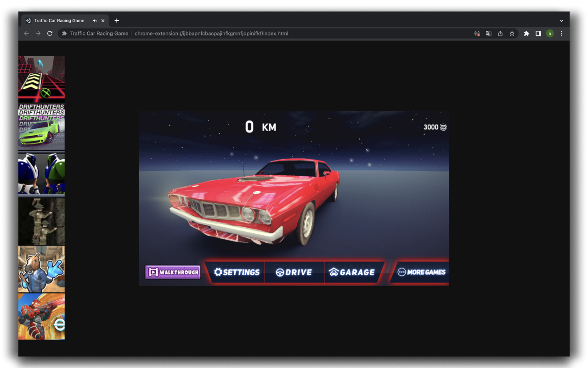Open the SETTINGS menu in the game
This screenshot has height=368, width=588.
click(x=237, y=272)
